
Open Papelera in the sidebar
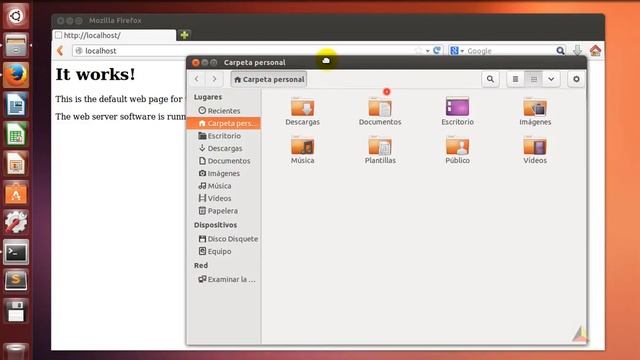click(x=224, y=211)
